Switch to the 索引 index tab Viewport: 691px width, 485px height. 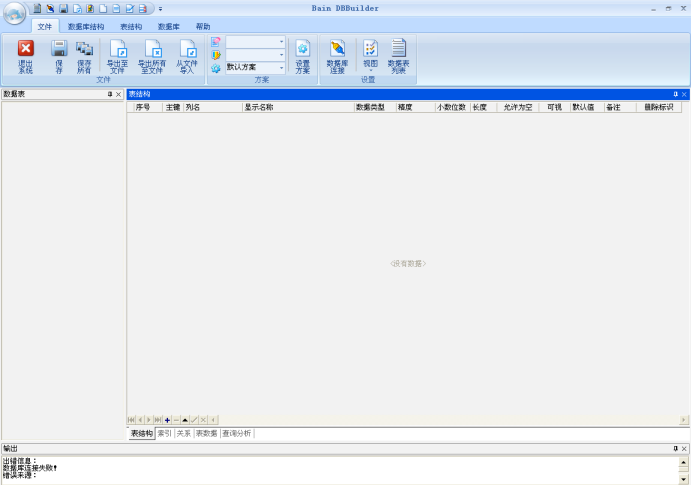coord(164,433)
